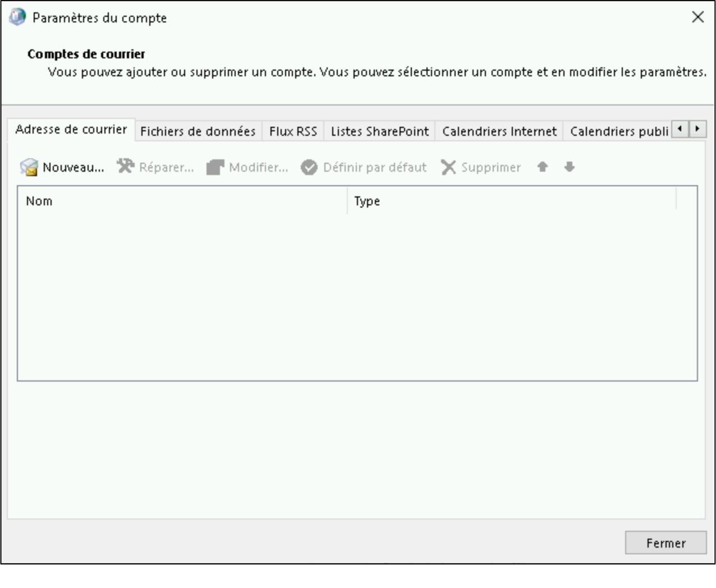Move account up with up arrow
This screenshot has width=716, height=588.
pyautogui.click(x=542, y=167)
